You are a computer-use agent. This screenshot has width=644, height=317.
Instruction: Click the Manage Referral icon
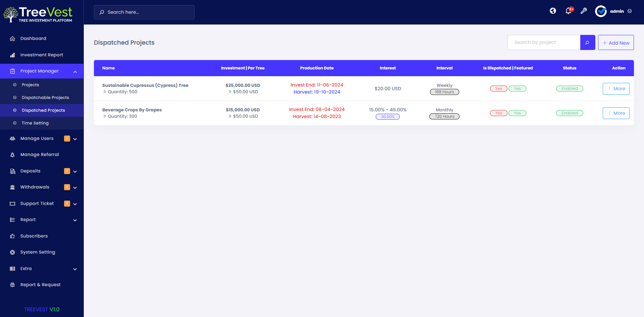[x=12, y=155]
